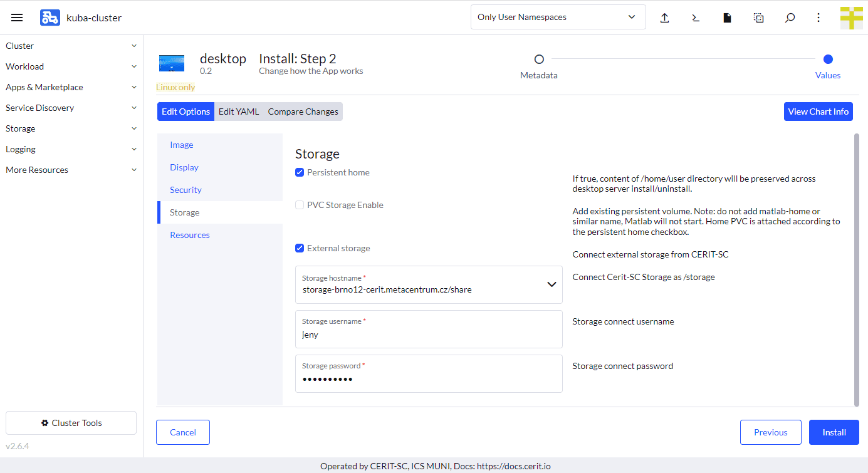
Task: Open the hamburger navigation menu
Action: [x=17, y=18]
